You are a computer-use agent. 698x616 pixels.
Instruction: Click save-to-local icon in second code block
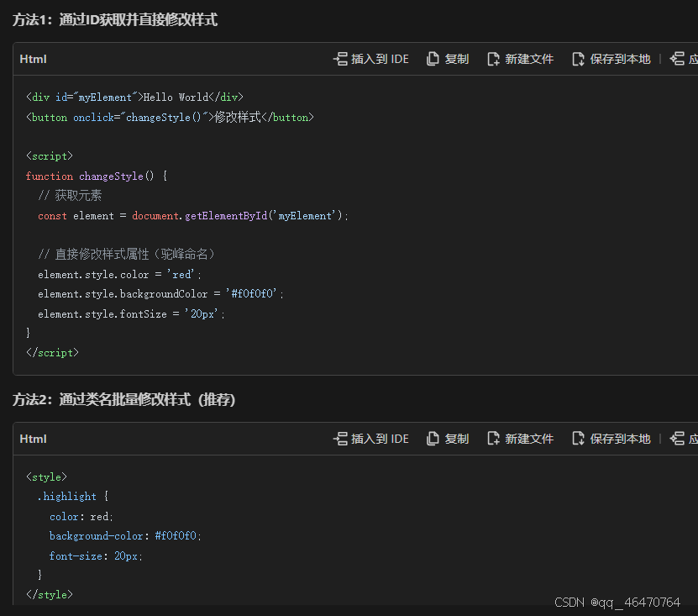tap(578, 439)
